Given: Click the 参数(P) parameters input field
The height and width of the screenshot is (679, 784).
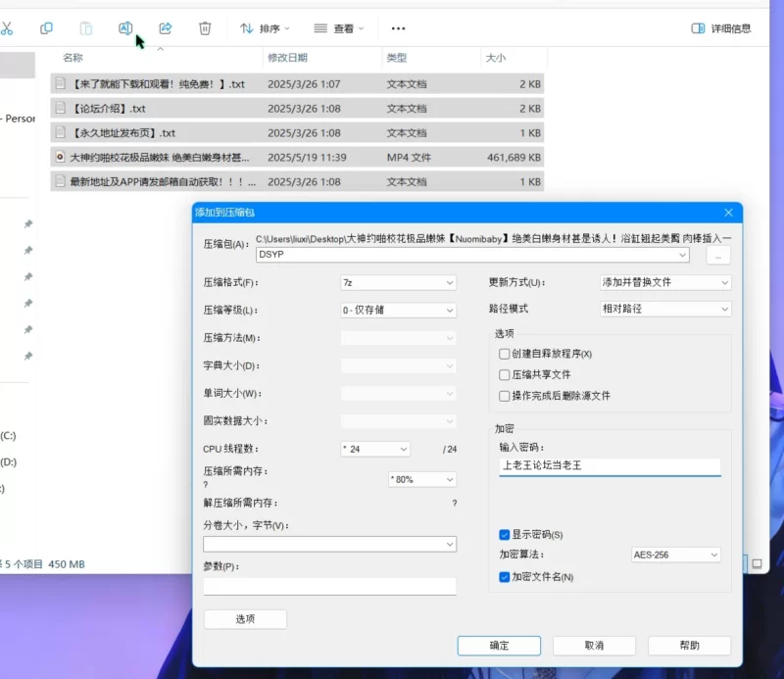Looking at the screenshot, I should coord(329,587).
